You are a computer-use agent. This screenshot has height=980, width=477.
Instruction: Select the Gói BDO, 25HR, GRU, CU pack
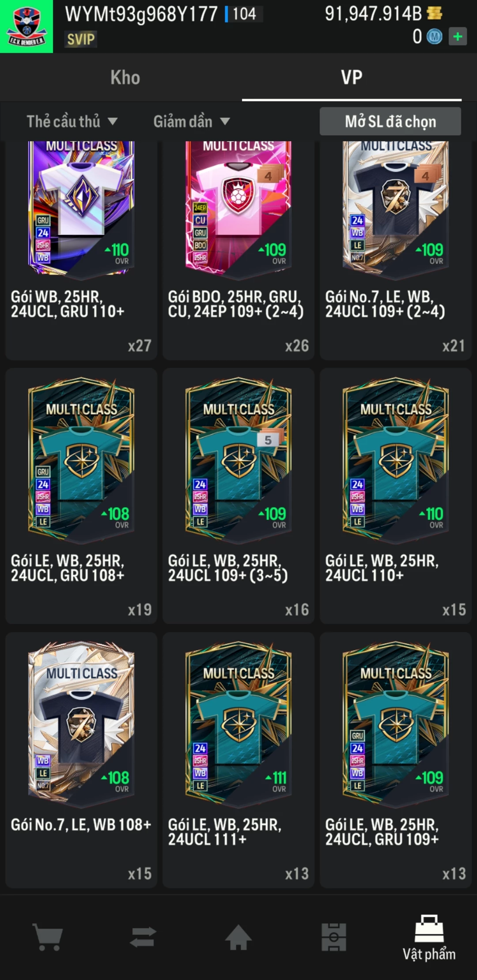click(x=238, y=250)
